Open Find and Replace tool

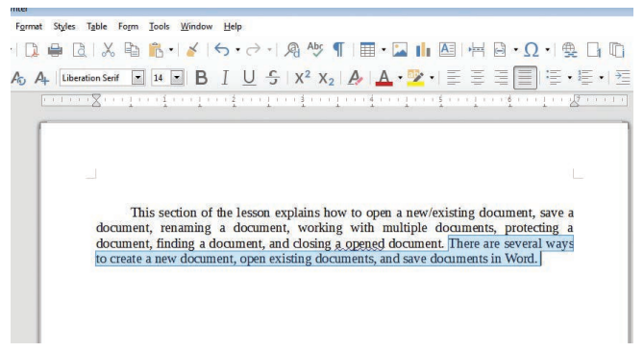coord(292,50)
